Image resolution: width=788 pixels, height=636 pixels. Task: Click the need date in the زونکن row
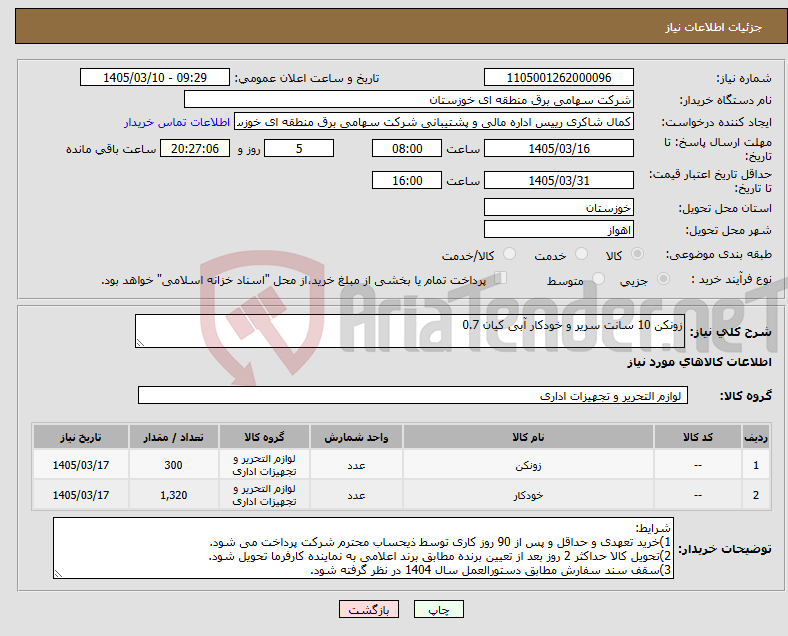click(81, 465)
